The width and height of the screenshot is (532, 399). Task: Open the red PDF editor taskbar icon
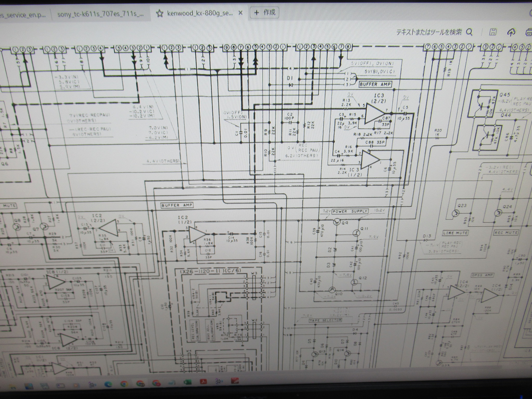pyautogui.click(x=235, y=381)
